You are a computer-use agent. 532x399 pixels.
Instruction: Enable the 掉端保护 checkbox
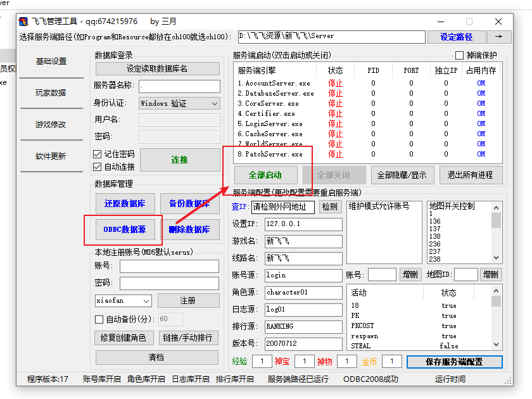pos(460,55)
